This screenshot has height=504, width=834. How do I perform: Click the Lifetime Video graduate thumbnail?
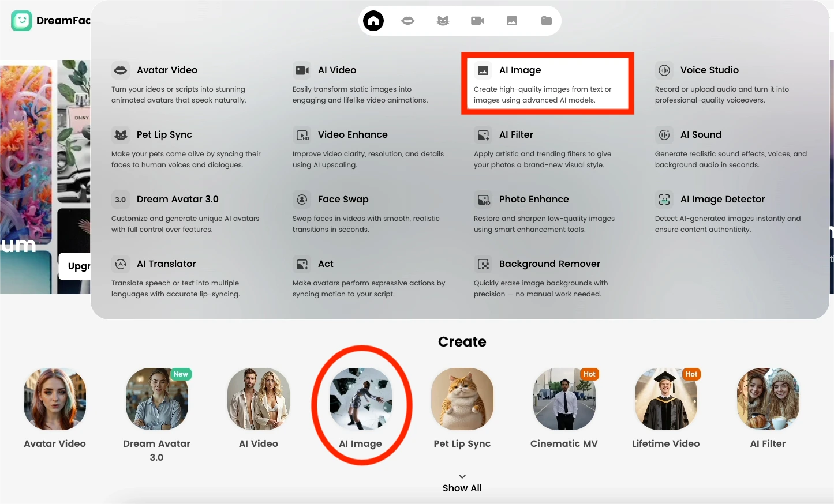click(665, 399)
